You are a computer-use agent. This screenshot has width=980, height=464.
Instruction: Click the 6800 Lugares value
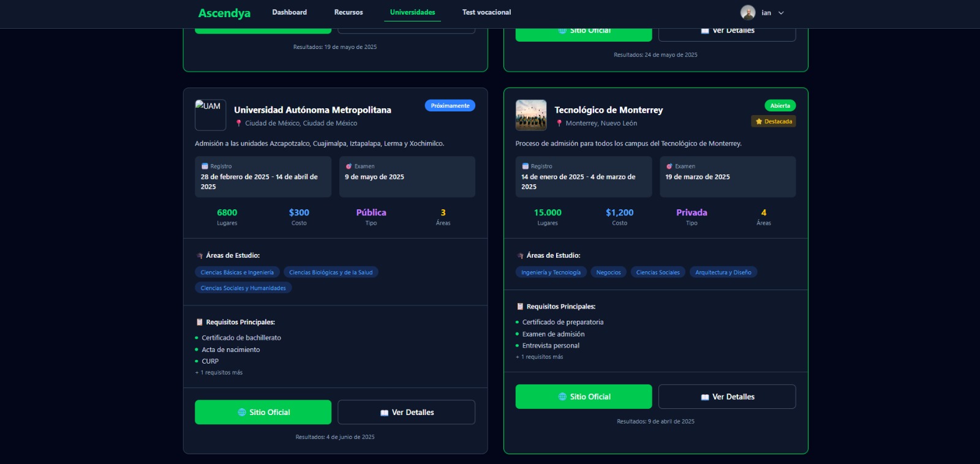pyautogui.click(x=227, y=212)
